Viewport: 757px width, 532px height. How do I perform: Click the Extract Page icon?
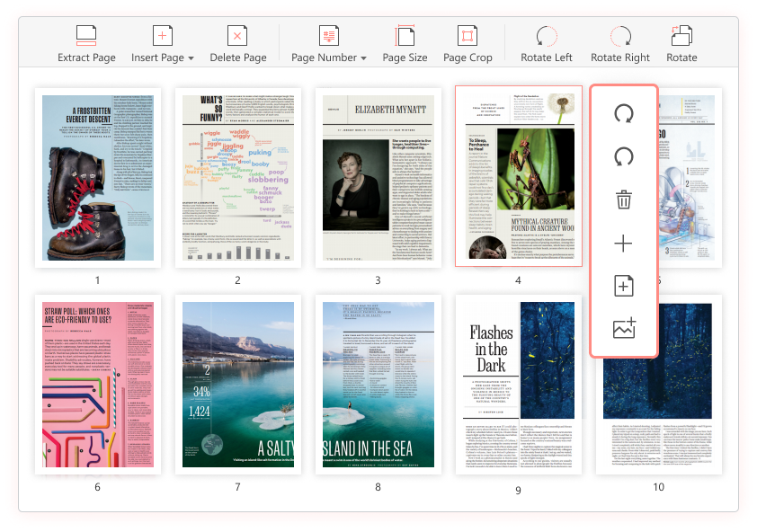(x=86, y=34)
